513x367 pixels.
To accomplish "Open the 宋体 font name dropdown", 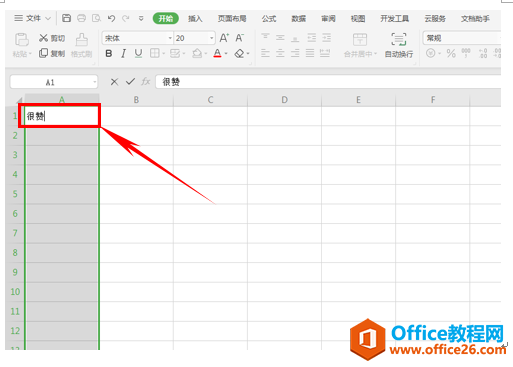I will 170,38.
